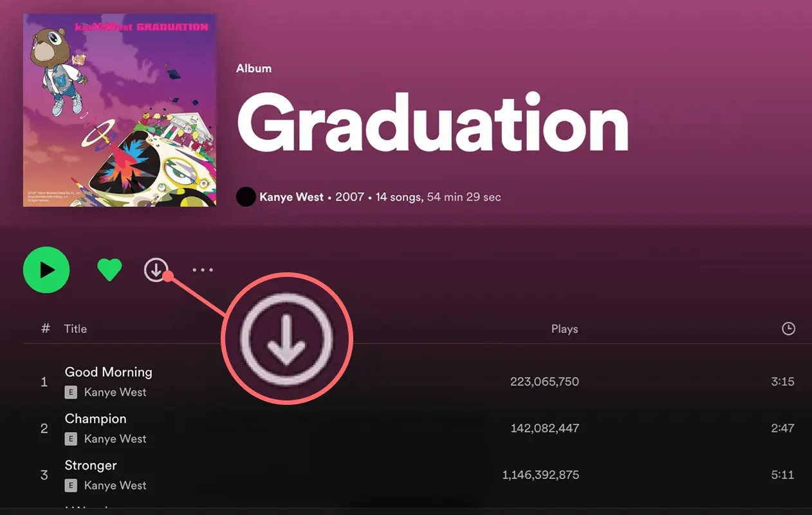The image size is (812, 515).
Task: Select the explicit badge next to Good Morning
Action: (69, 392)
